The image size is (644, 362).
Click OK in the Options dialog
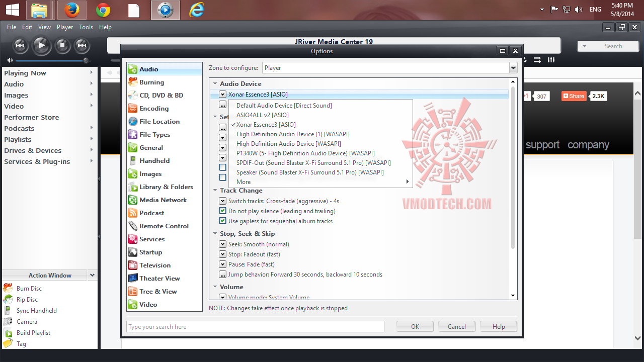pyautogui.click(x=415, y=326)
